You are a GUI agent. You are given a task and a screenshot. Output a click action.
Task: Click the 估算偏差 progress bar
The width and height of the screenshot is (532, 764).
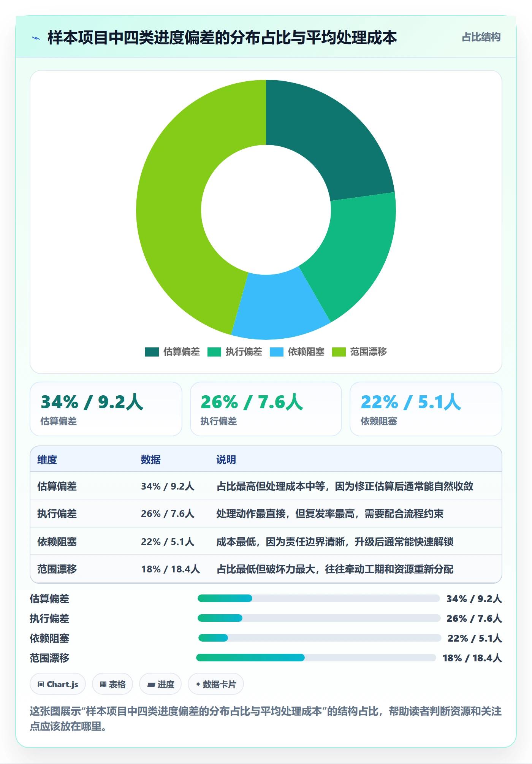[318, 598]
